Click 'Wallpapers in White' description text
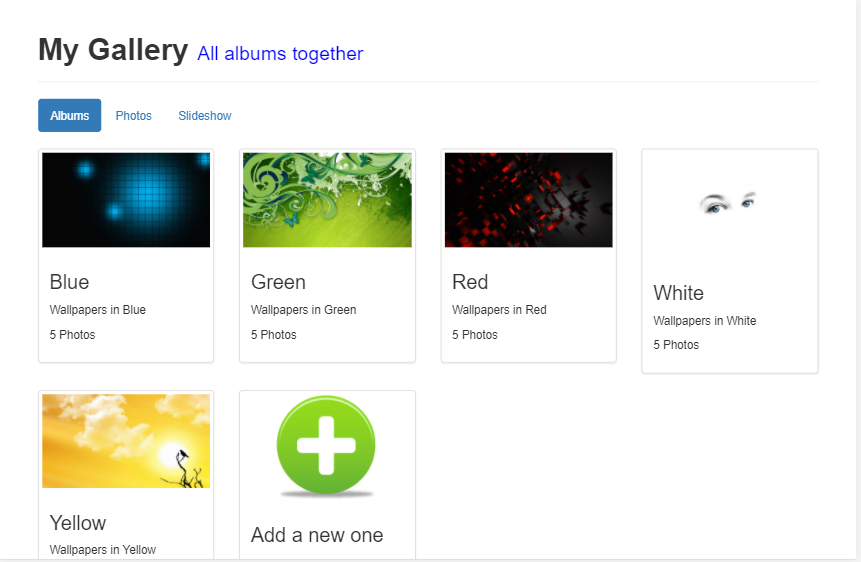 coord(705,321)
